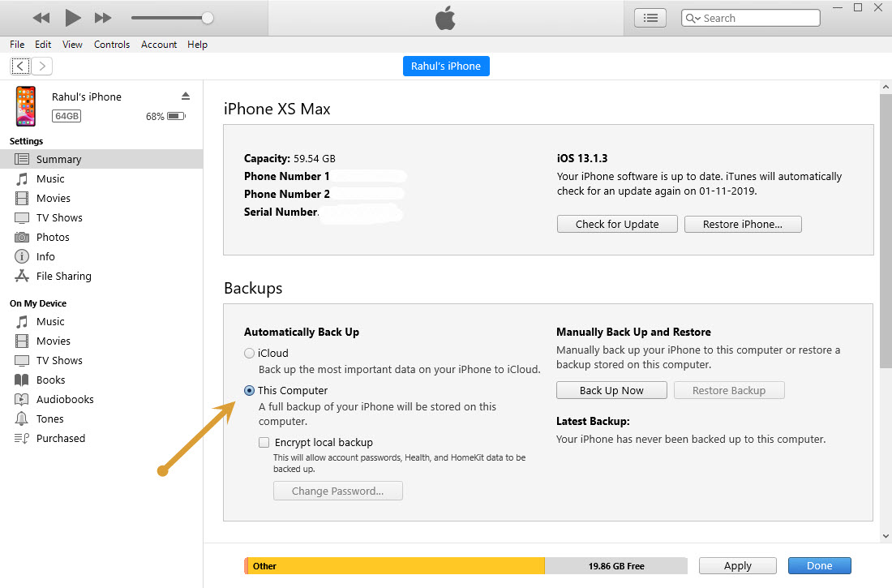Viewport: 892px width, 588px height.
Task: Click the iOS 13.1.3 version text
Action: click(x=582, y=158)
